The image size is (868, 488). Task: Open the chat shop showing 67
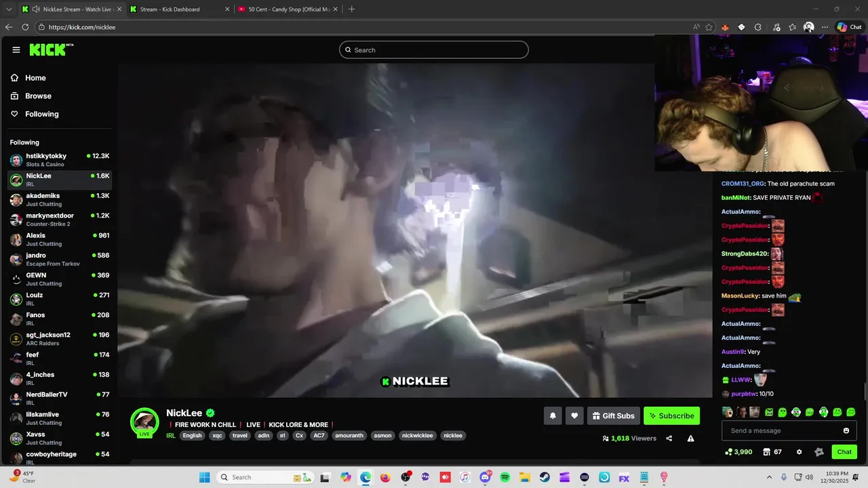pos(772,452)
